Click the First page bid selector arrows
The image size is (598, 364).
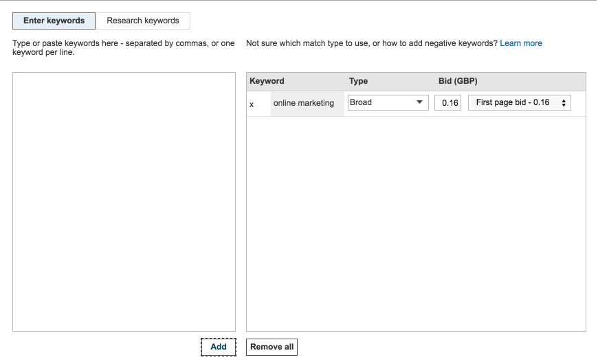[564, 103]
